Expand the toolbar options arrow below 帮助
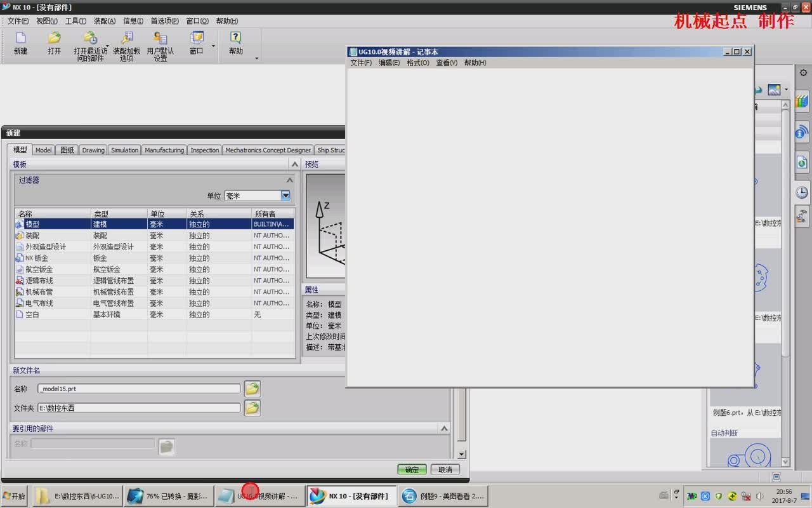Viewport: 812px width, 508px height. point(256,58)
